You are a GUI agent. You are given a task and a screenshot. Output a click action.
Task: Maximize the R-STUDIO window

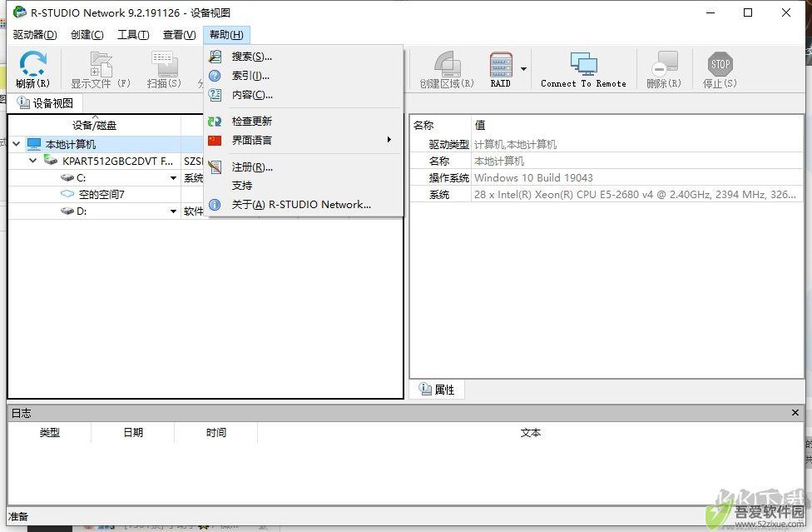coord(748,12)
